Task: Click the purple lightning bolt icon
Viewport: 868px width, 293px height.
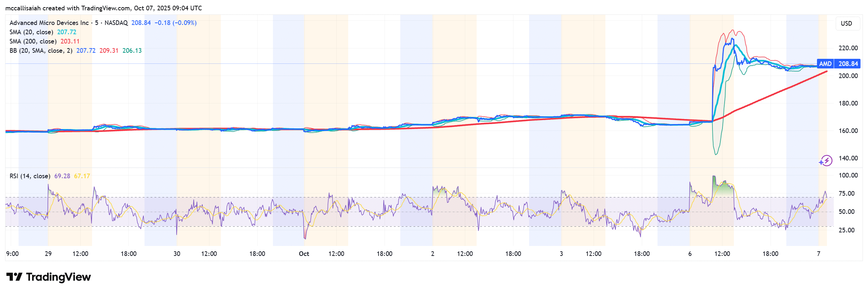Action: tap(826, 161)
